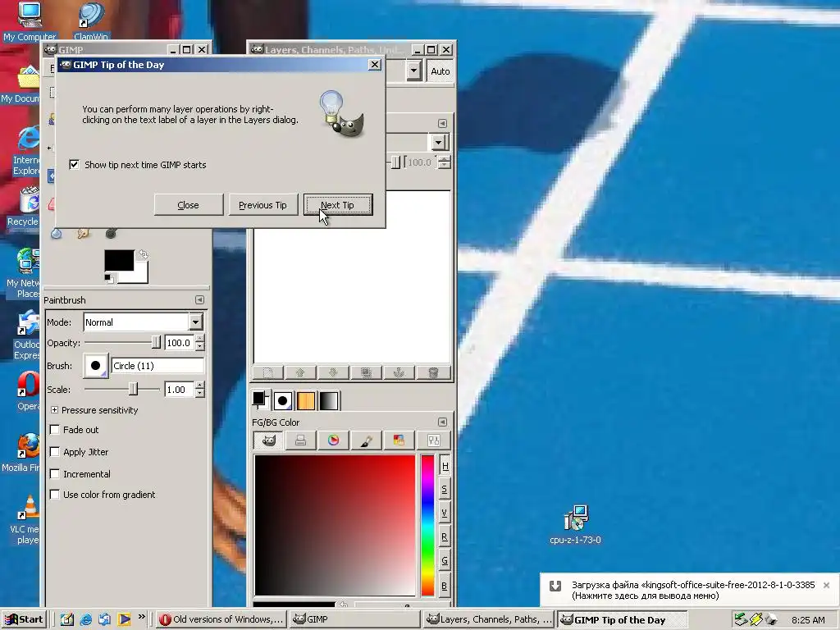Select the Scales color selector
The image size is (840, 630).
click(433, 441)
